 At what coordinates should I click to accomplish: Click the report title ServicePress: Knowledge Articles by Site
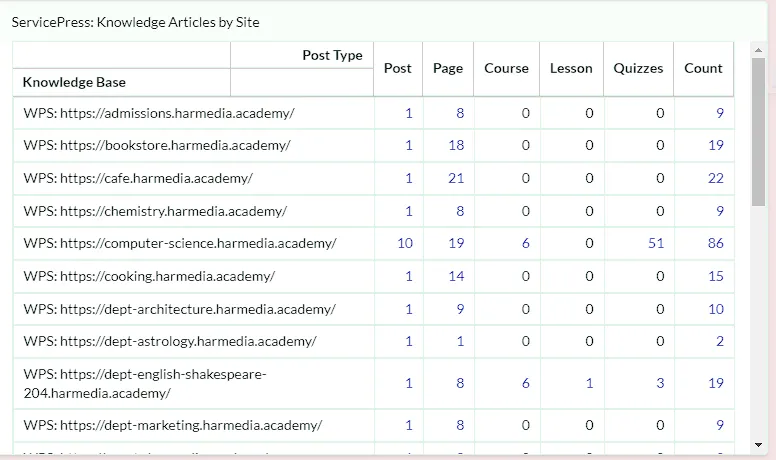tap(136, 22)
